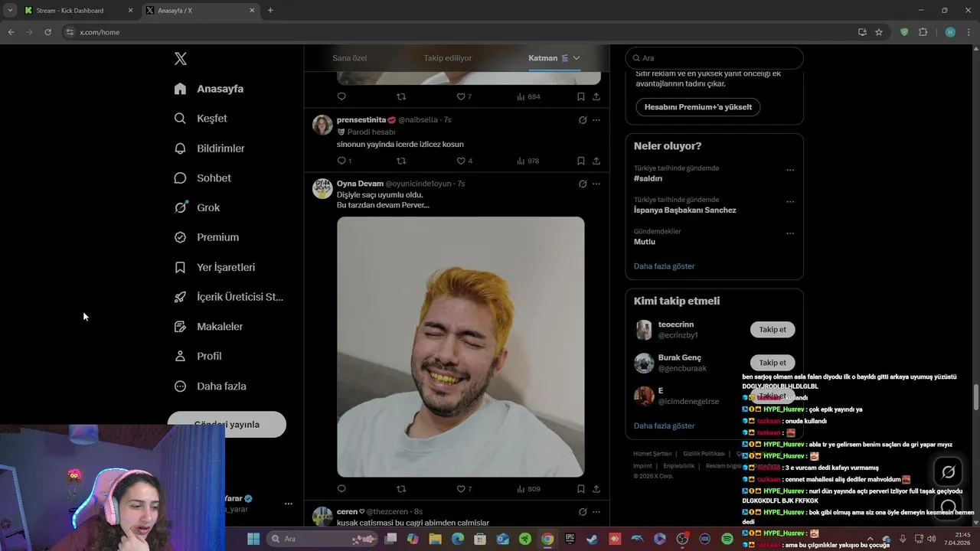
Task: Switch to the Sana özel tab
Action: coord(349,58)
